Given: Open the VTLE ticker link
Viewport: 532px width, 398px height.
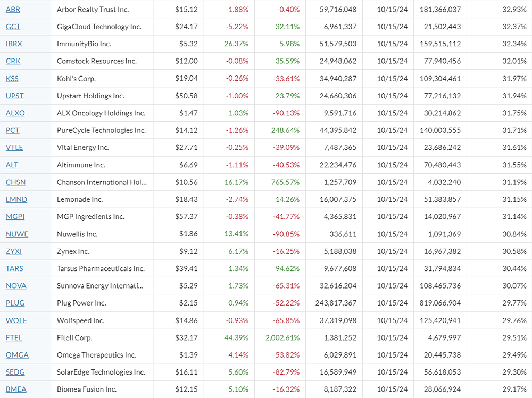Looking at the screenshot, I should click(x=14, y=148).
